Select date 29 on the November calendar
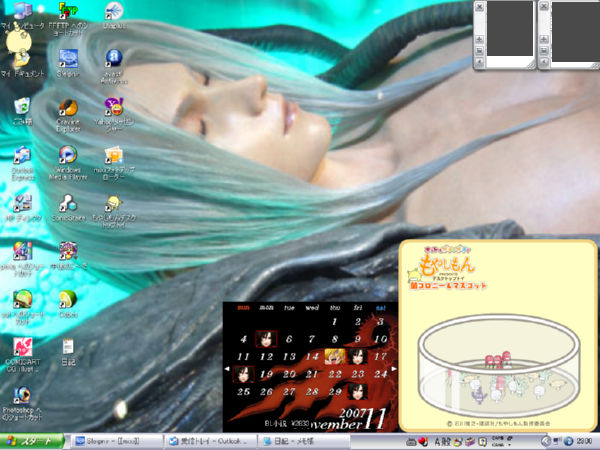The height and width of the screenshot is (450, 600). pyautogui.click(x=335, y=391)
